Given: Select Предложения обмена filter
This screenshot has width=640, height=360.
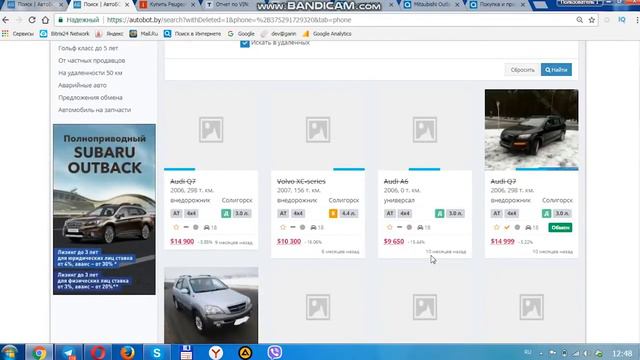Looking at the screenshot, I should point(90,98).
